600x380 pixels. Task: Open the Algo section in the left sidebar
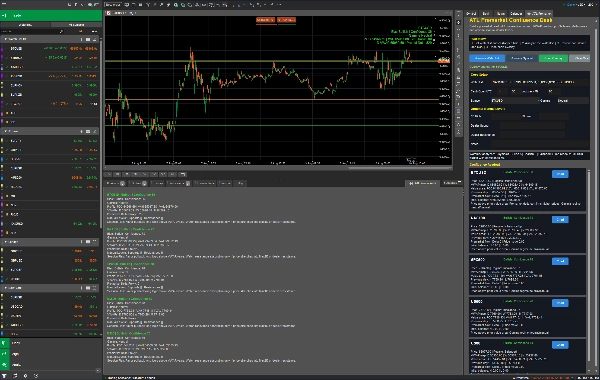51,354
